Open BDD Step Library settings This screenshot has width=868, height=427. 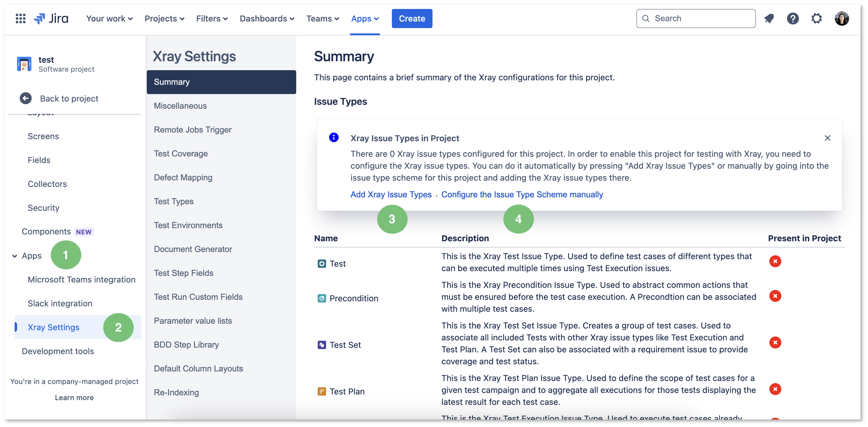(186, 345)
